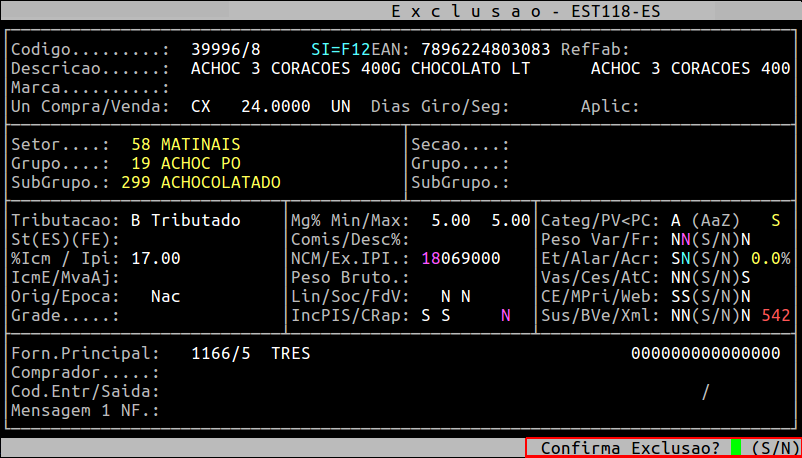Select the %Icm value 17.00
The width and height of the screenshot is (802, 458).
click(x=156, y=258)
